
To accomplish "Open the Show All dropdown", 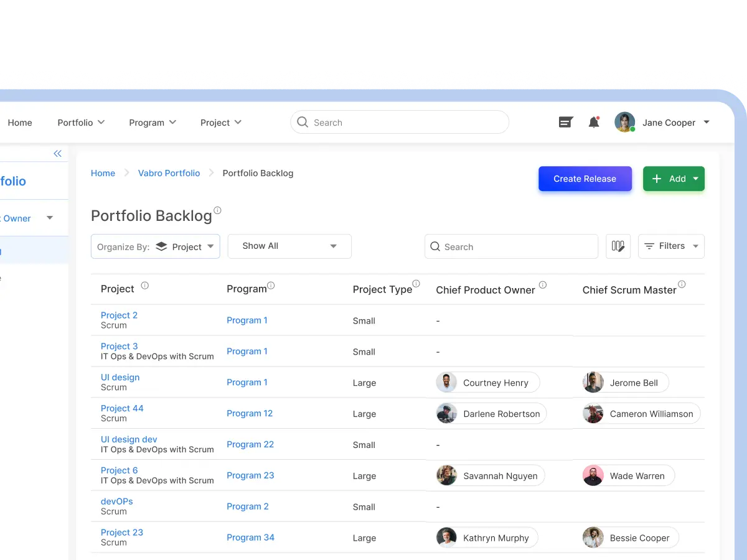I will (289, 246).
